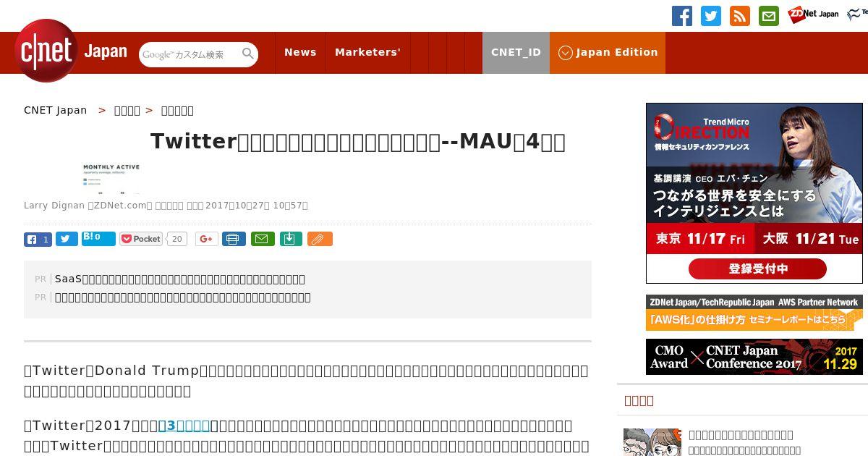This screenshot has height=456, width=868.
Task: Save article to Pocket
Action: click(x=141, y=239)
